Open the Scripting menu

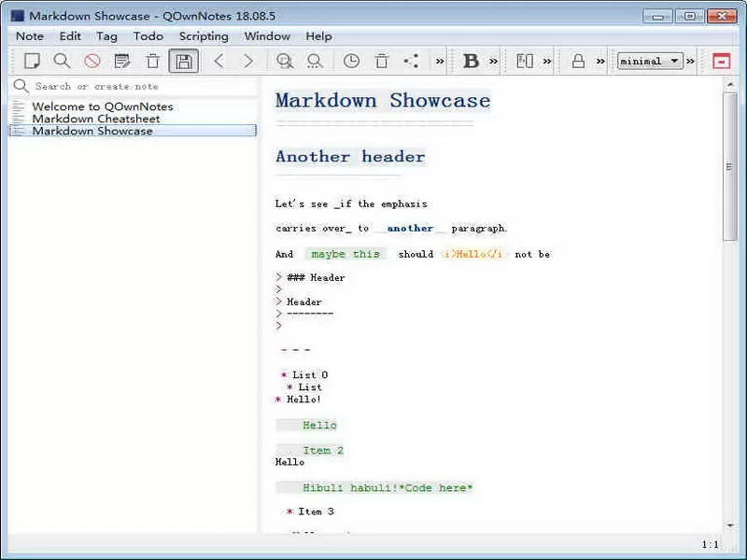click(x=204, y=35)
